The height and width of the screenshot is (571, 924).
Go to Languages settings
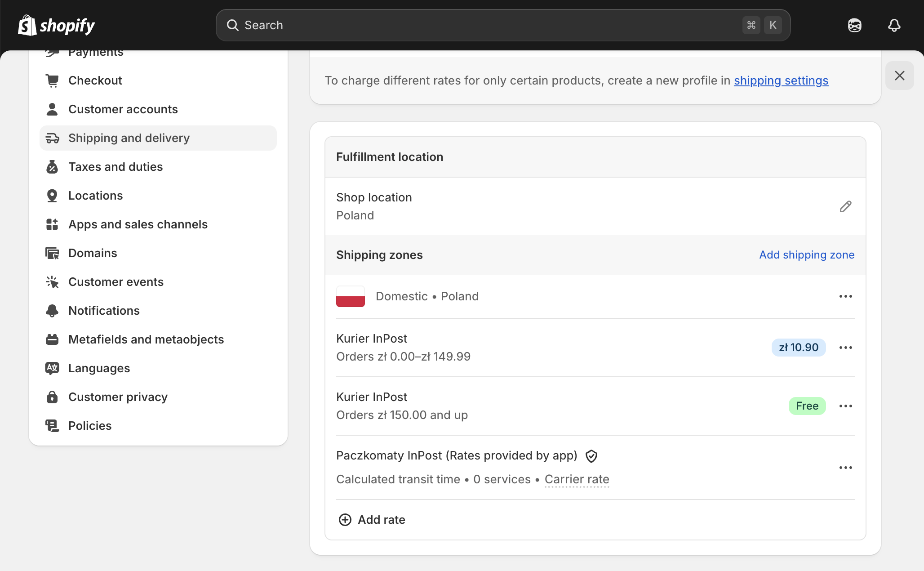point(158,368)
